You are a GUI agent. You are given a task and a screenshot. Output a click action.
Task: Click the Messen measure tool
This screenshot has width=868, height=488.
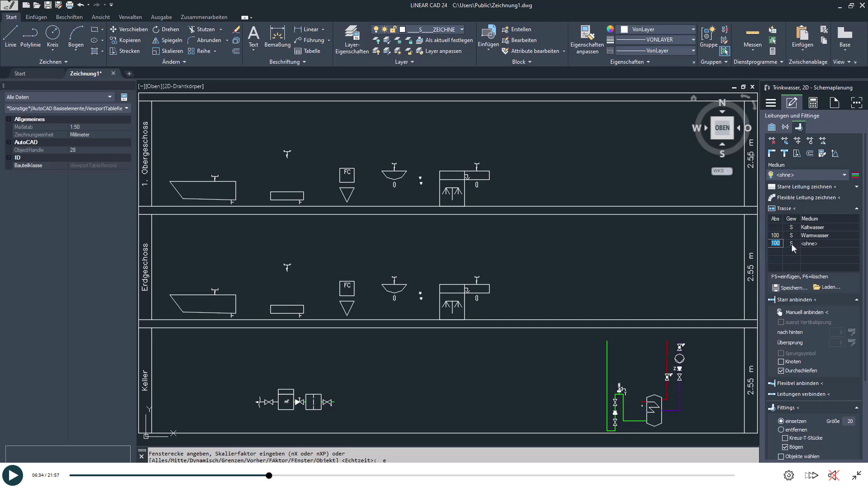click(752, 37)
